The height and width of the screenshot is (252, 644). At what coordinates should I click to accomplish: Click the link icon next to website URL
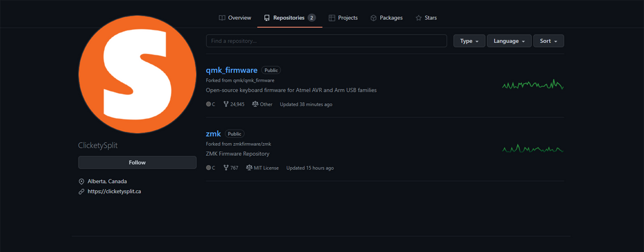click(x=81, y=192)
